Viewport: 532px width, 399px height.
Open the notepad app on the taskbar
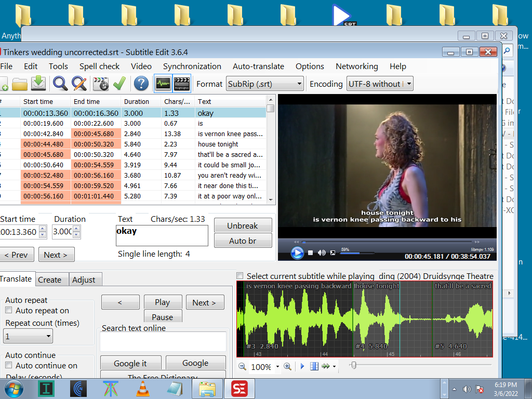(175, 389)
